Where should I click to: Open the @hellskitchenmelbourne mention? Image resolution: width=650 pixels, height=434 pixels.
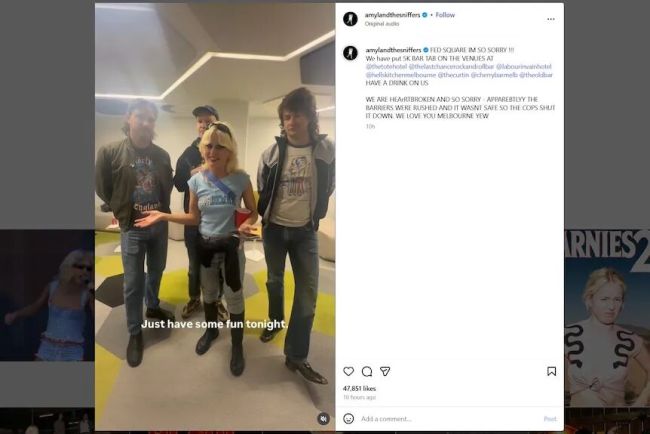click(400, 75)
